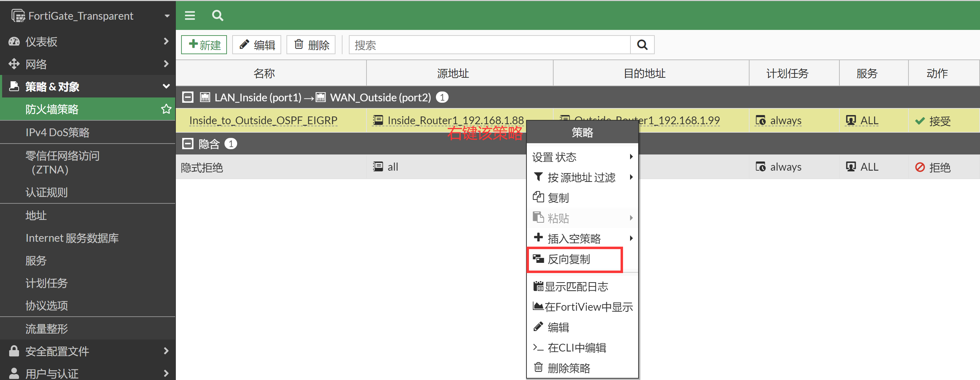Click the hamburger menu icon in top bar

[190, 15]
